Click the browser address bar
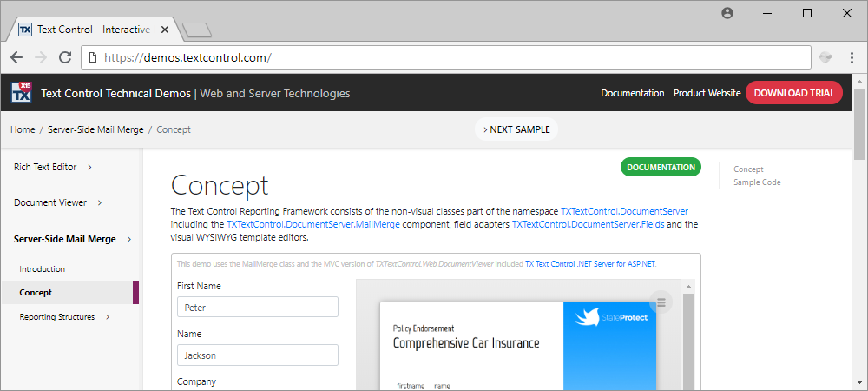Screen dimensions: 868x391 pos(446,57)
